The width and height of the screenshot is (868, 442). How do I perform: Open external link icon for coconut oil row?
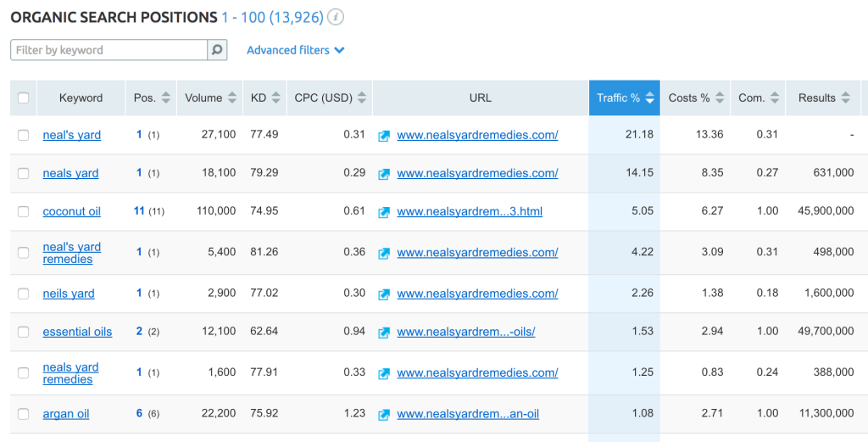click(384, 212)
